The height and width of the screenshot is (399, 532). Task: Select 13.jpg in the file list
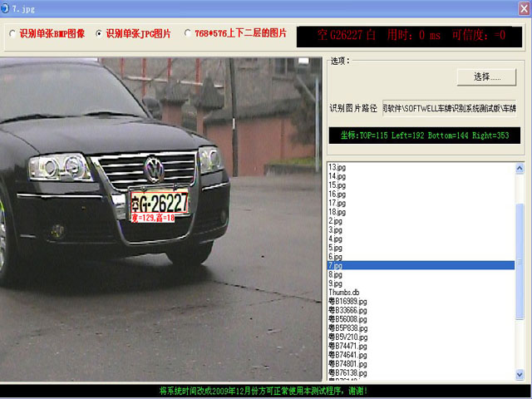pyautogui.click(x=337, y=168)
